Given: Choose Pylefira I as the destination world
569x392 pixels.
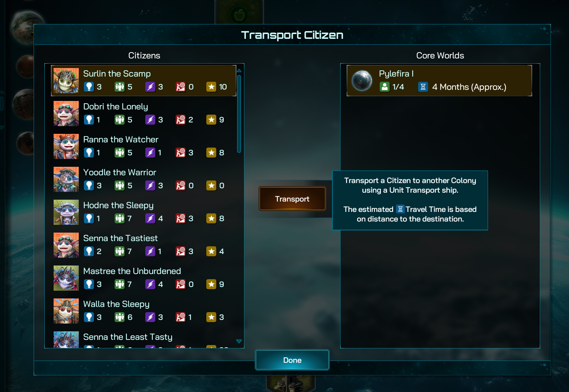Looking at the screenshot, I should [x=439, y=81].
